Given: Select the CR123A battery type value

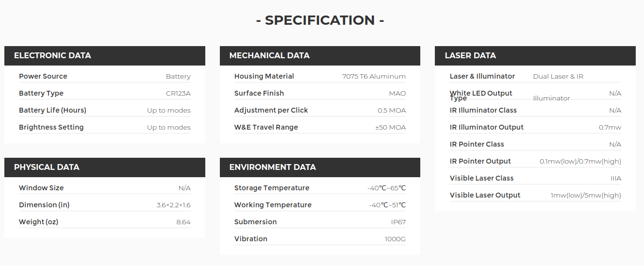Looking at the screenshot, I should click(x=178, y=94).
